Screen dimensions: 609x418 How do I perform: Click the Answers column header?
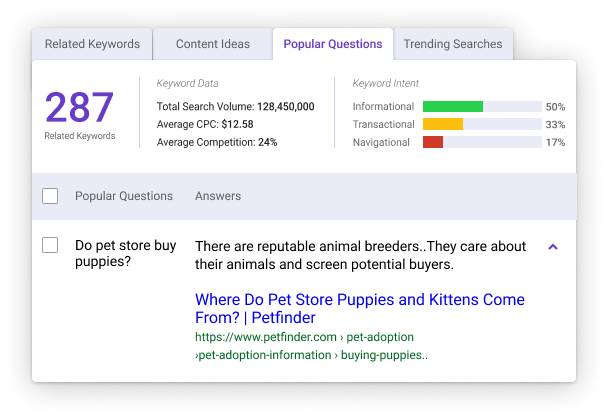tap(218, 196)
